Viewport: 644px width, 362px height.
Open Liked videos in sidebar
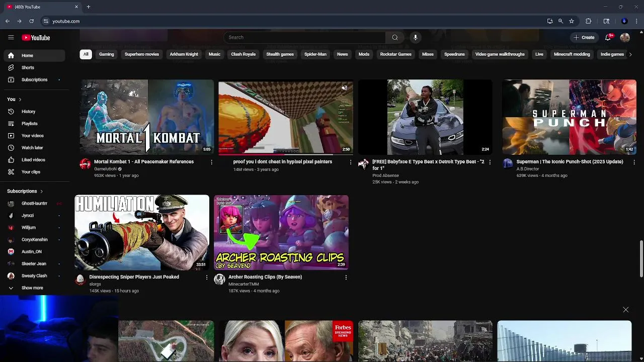33,160
